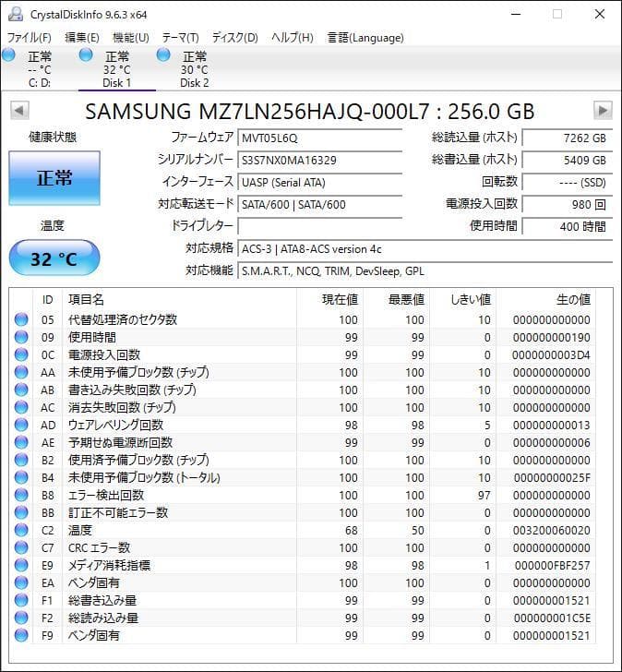Image resolution: width=622 pixels, height=672 pixels.
Task: Open the 機能(U) menu
Action: point(131,38)
